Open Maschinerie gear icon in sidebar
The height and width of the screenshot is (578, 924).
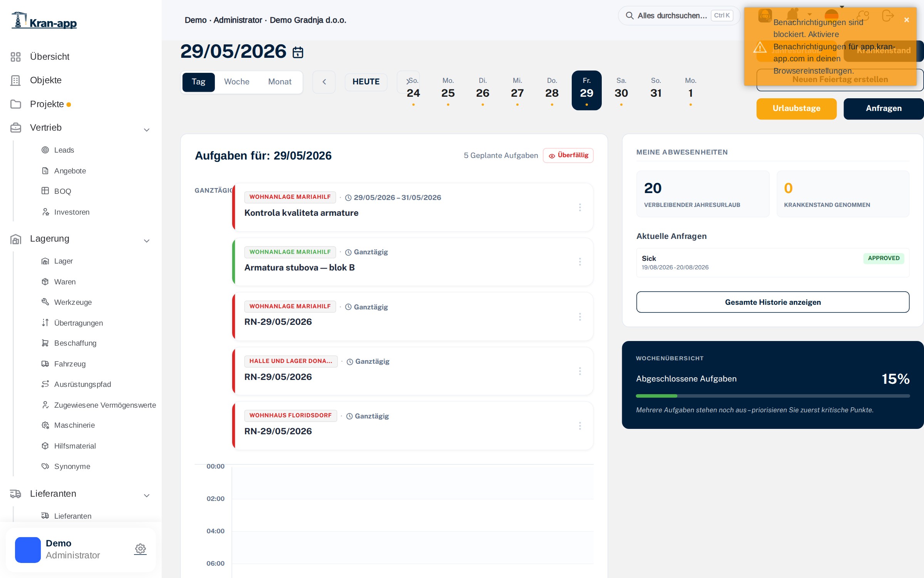45,425
